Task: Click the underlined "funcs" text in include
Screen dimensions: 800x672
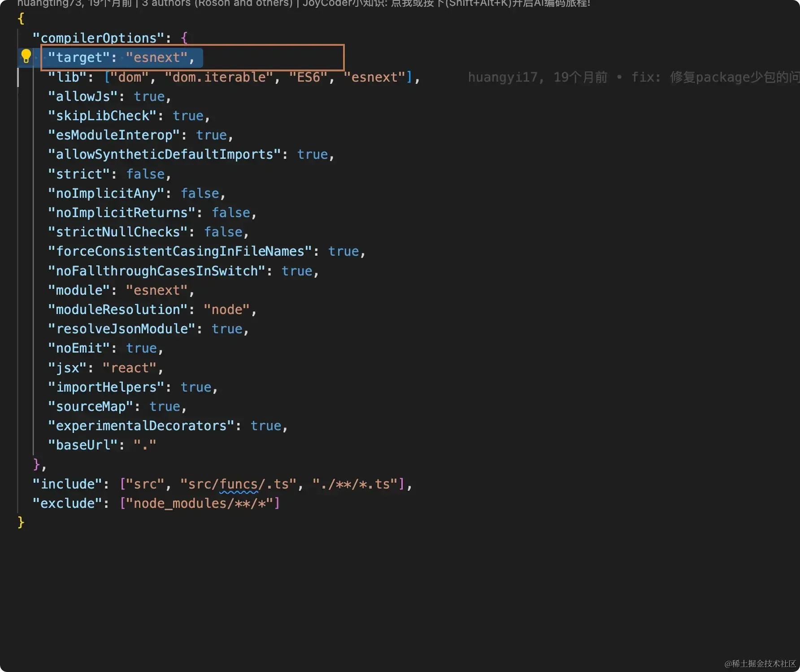Action: point(239,484)
